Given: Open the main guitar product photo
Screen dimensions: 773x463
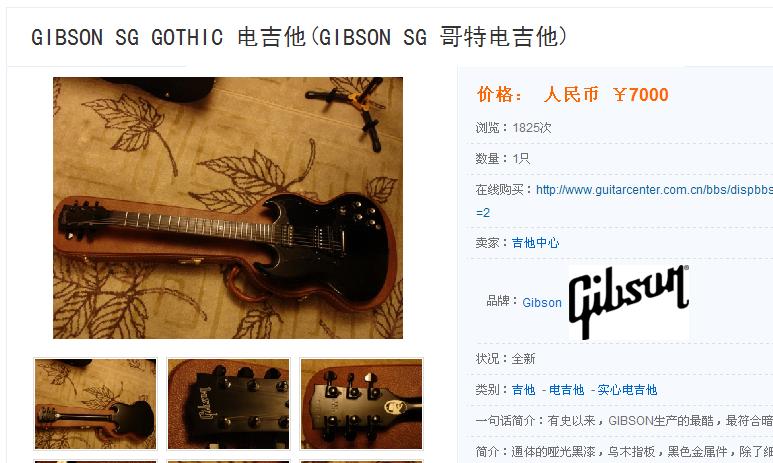Looking at the screenshot, I should click(x=228, y=208).
